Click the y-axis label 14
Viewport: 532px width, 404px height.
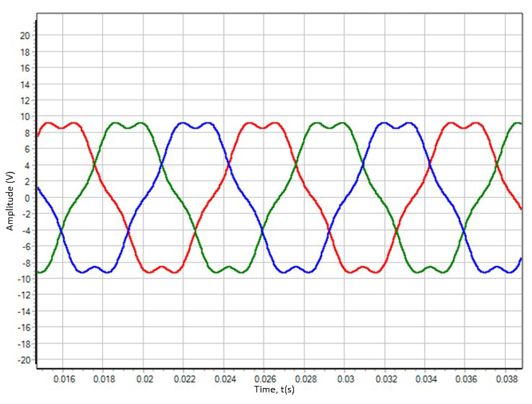point(25,85)
